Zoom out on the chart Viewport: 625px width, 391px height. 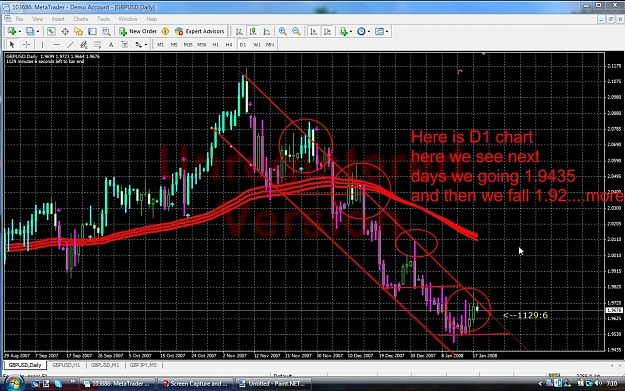coord(296,31)
